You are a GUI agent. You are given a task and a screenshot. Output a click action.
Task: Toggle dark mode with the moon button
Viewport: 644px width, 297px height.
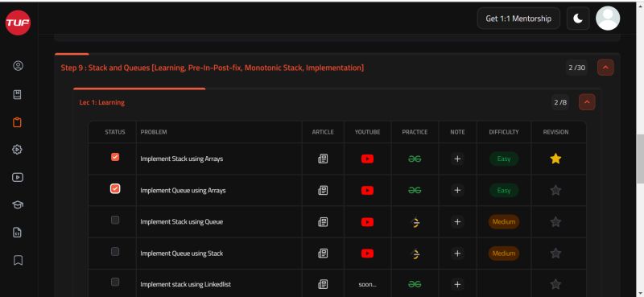coord(578,19)
